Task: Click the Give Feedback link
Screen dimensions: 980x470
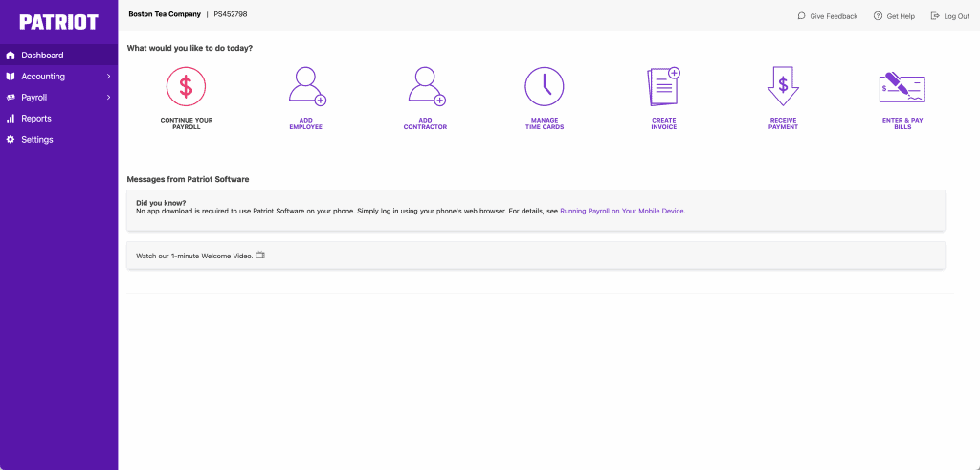Action: [x=828, y=16]
